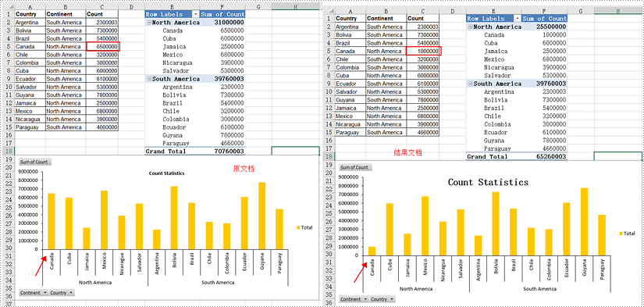Click the Count header cell in left sheet
The image size is (644, 307).
(102, 14)
